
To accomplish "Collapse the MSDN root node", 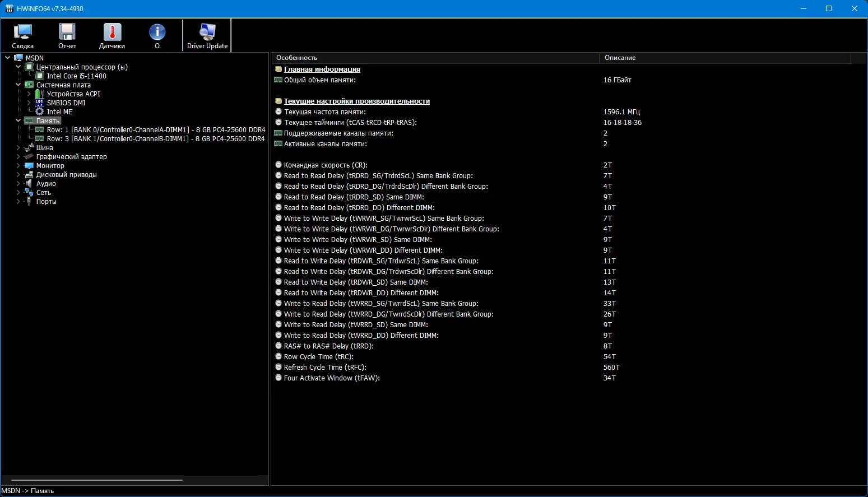I will tap(8, 58).
